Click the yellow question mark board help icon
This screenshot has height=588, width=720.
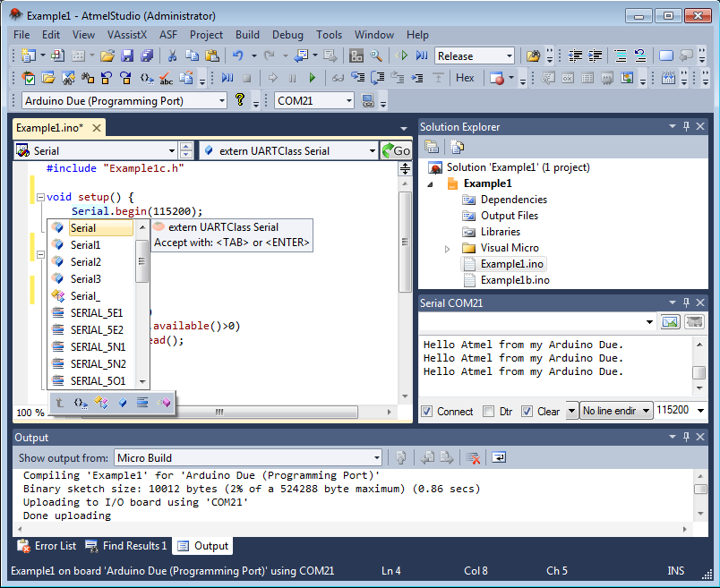(x=240, y=100)
